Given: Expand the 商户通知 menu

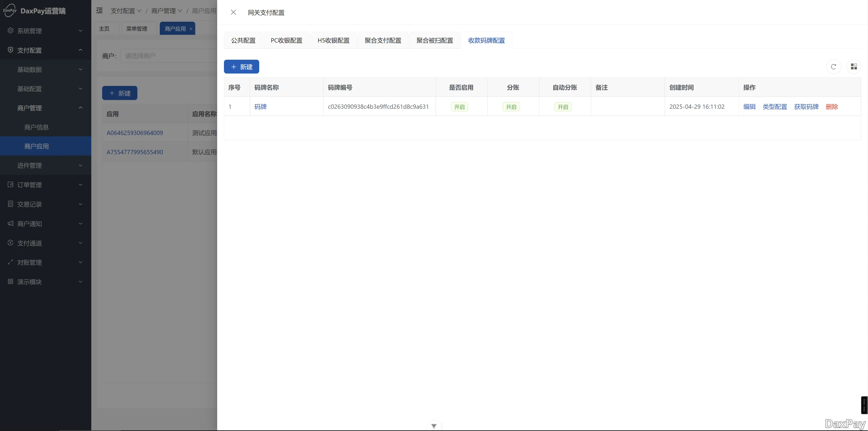Looking at the screenshot, I should click(x=80, y=224).
